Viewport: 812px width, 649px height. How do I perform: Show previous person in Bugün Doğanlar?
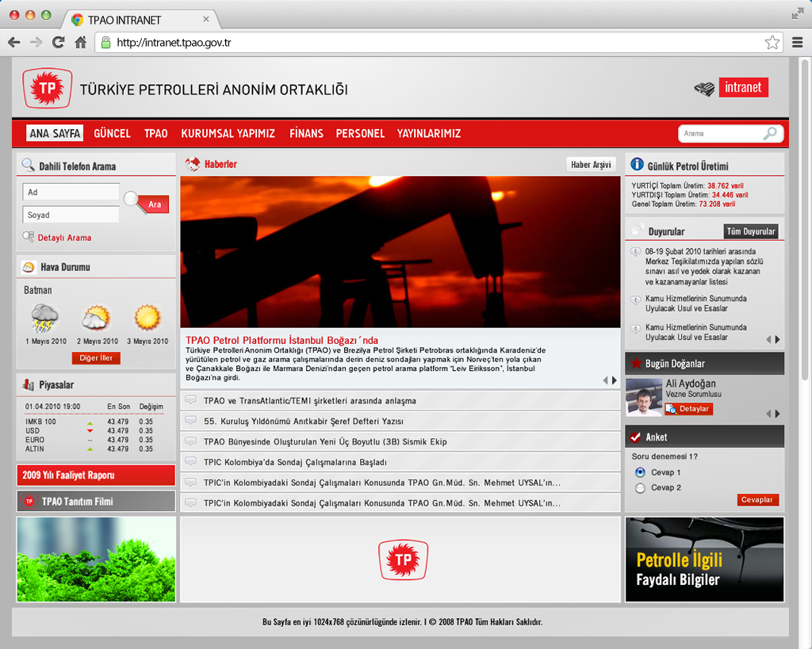pos(768,414)
